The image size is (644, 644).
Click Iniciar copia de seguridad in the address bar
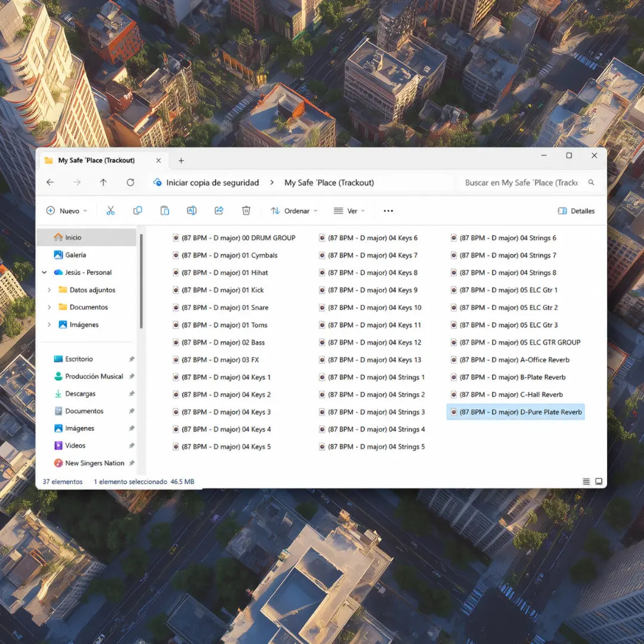pyautogui.click(x=212, y=183)
